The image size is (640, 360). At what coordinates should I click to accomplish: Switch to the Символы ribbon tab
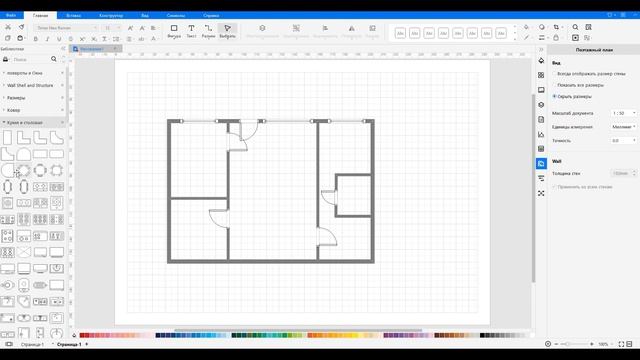(176, 16)
